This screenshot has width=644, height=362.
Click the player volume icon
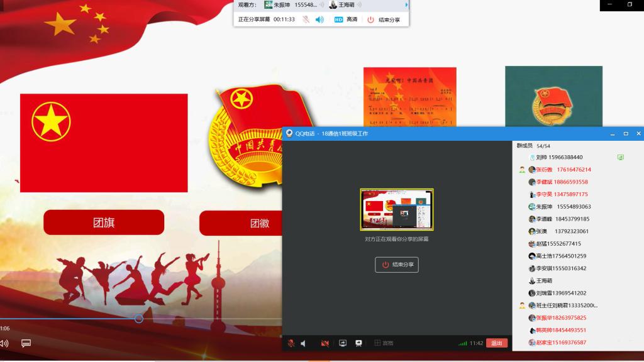[4, 343]
